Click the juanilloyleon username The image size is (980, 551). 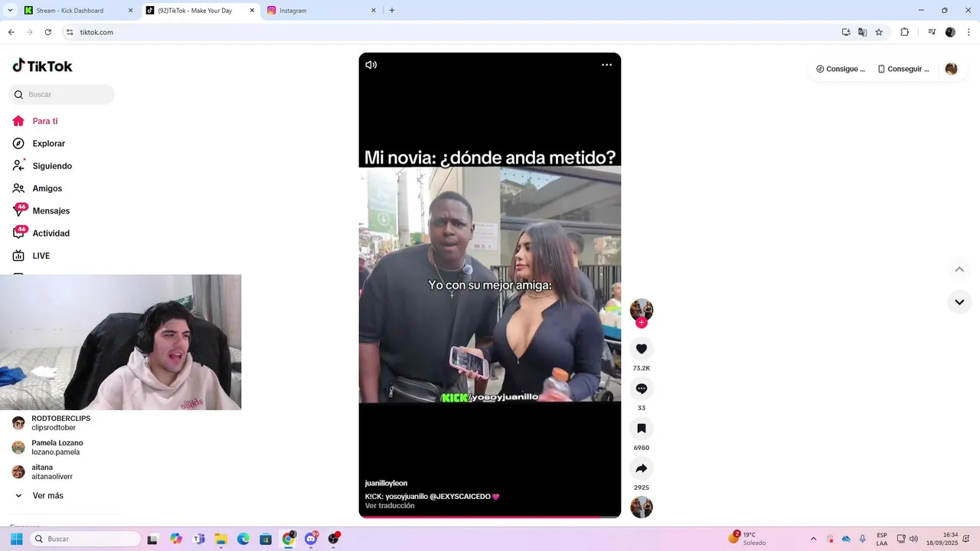(x=386, y=484)
